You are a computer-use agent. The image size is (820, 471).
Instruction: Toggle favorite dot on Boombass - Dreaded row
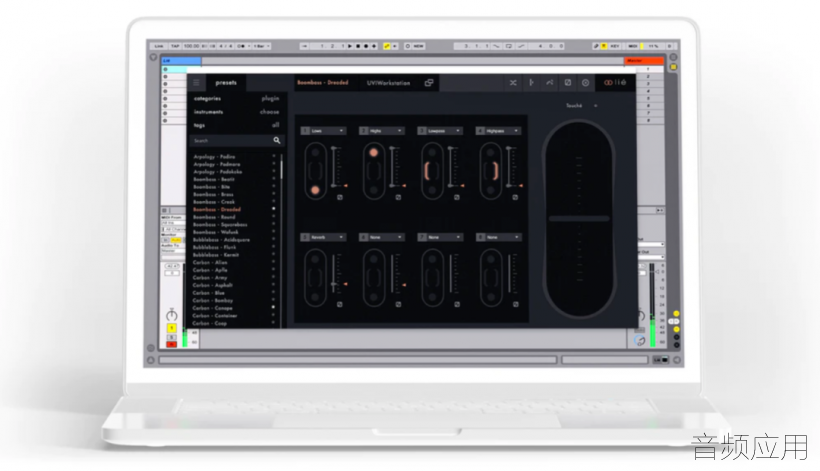tap(273, 209)
